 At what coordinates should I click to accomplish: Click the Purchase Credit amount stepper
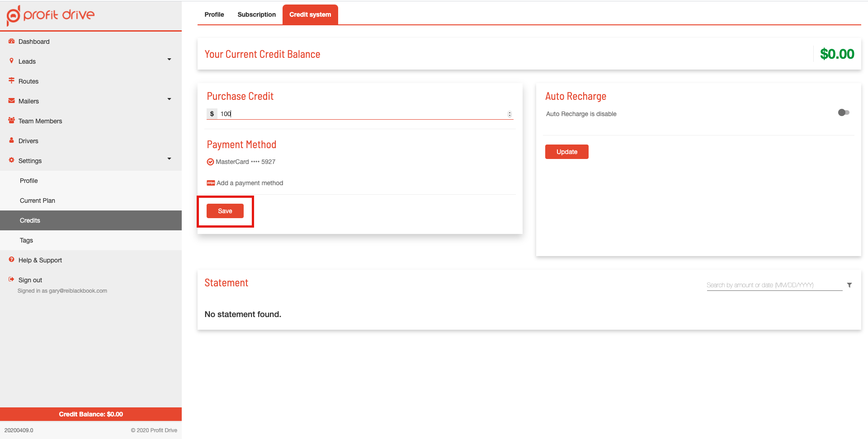click(x=509, y=114)
